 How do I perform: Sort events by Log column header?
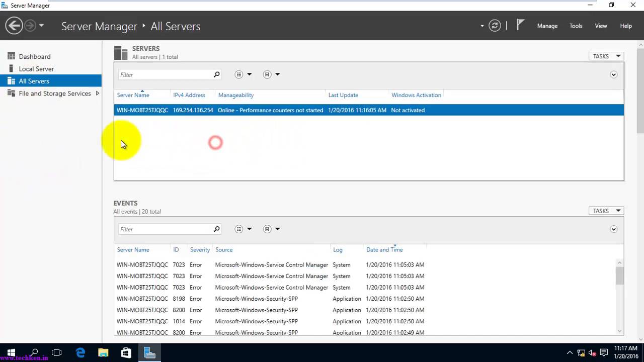pos(338,249)
